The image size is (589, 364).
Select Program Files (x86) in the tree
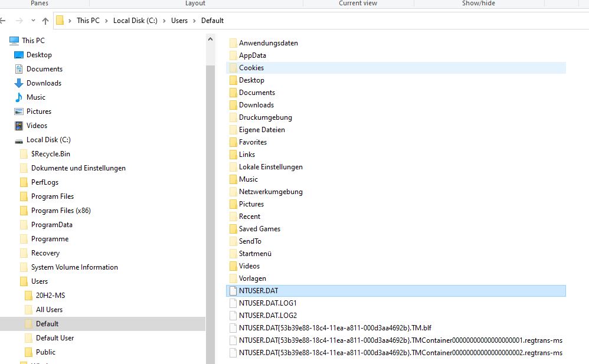(61, 211)
